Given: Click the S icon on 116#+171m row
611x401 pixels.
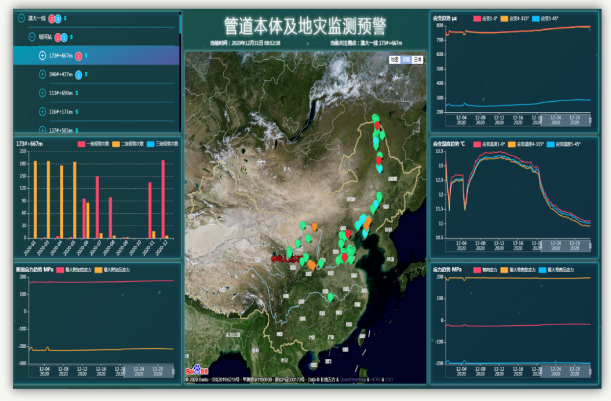Looking at the screenshot, I should coord(77,111).
